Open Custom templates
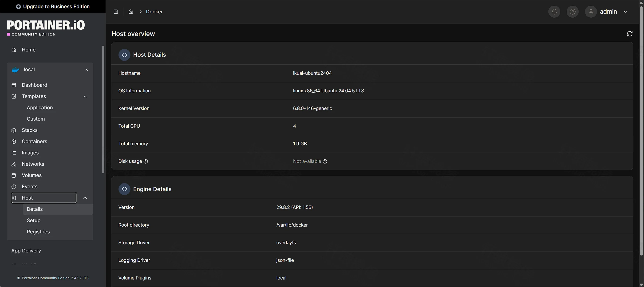The image size is (644, 287). click(x=36, y=119)
